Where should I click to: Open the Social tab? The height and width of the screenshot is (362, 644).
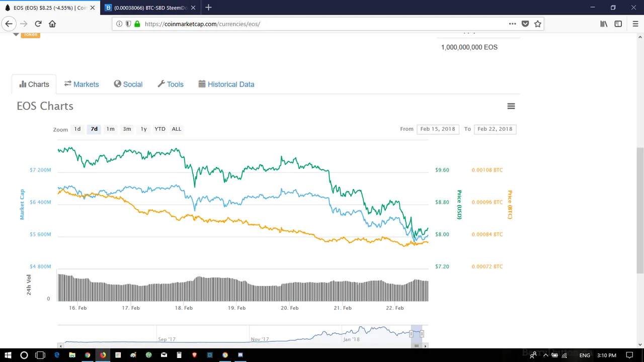pyautogui.click(x=128, y=84)
